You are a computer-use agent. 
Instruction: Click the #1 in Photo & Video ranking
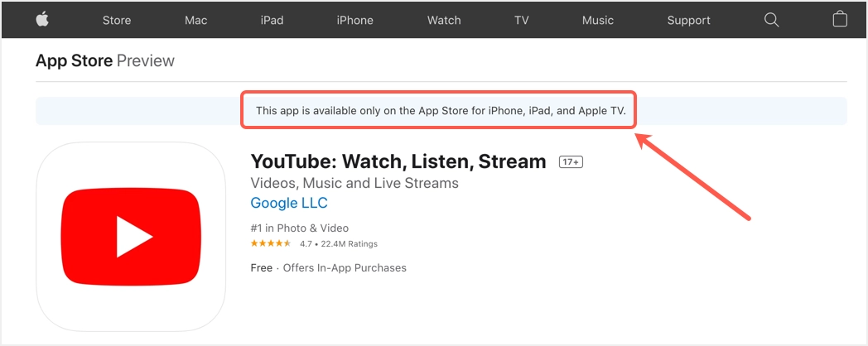299,228
